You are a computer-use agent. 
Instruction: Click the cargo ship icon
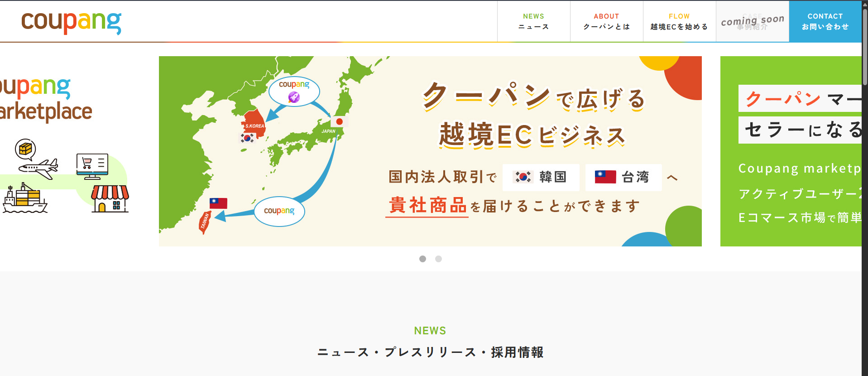(x=25, y=199)
